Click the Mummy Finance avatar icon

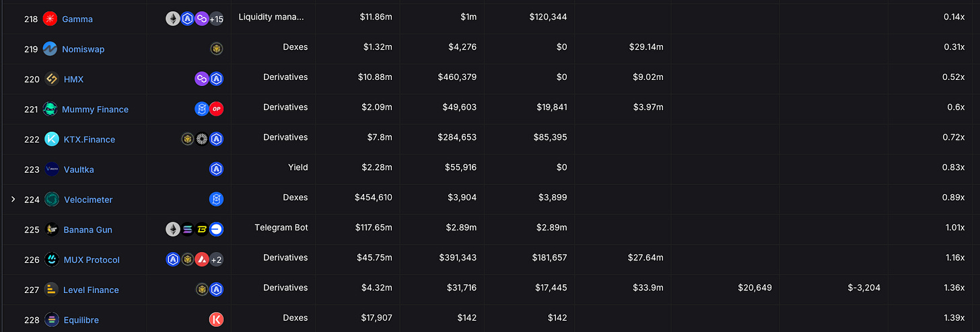(50, 109)
